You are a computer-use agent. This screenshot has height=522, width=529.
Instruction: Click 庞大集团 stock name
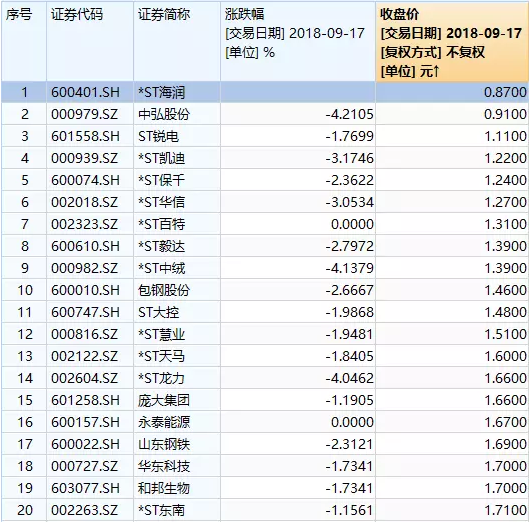point(164,400)
